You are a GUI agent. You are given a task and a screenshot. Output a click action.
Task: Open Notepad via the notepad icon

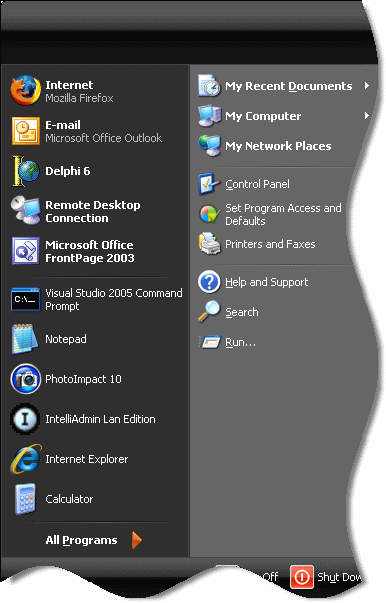[25, 339]
